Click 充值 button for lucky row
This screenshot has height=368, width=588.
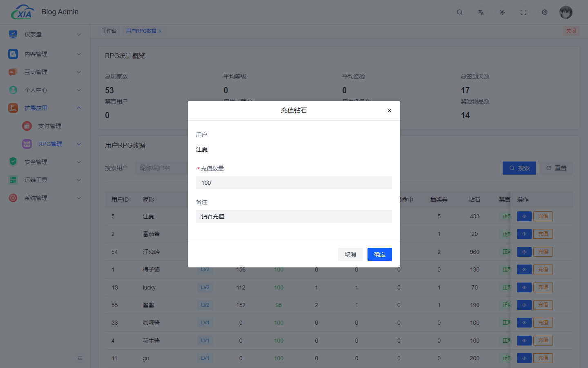543,287
